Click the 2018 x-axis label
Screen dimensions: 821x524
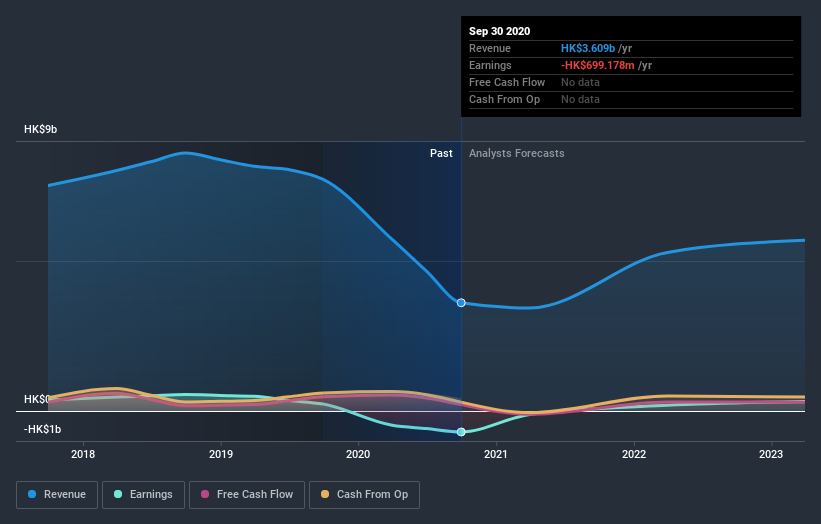click(x=83, y=454)
